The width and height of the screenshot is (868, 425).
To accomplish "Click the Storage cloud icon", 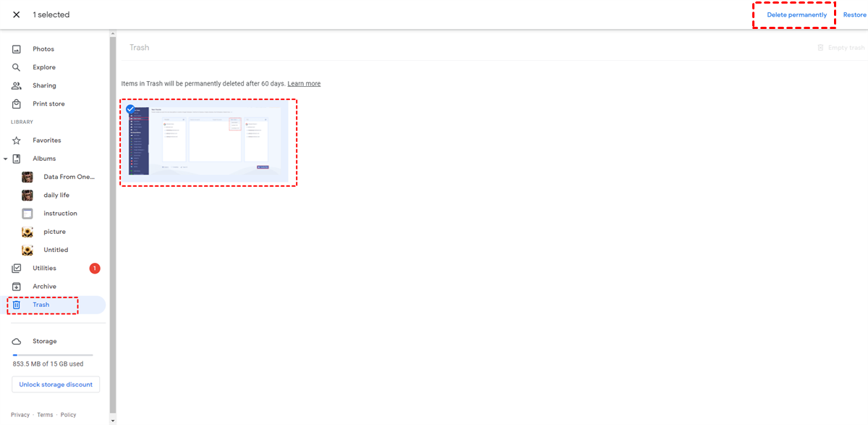I will point(17,341).
